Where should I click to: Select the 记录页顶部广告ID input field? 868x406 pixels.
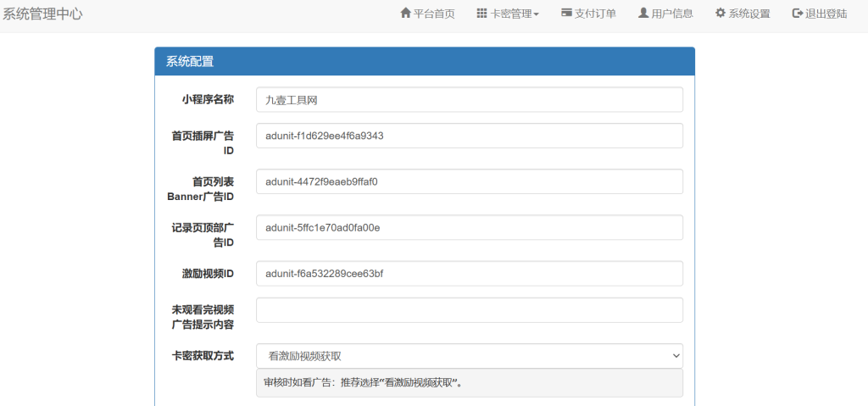(x=469, y=227)
